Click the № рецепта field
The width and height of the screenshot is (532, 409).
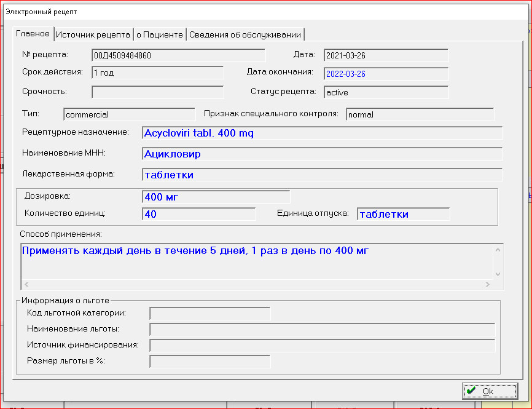point(179,55)
